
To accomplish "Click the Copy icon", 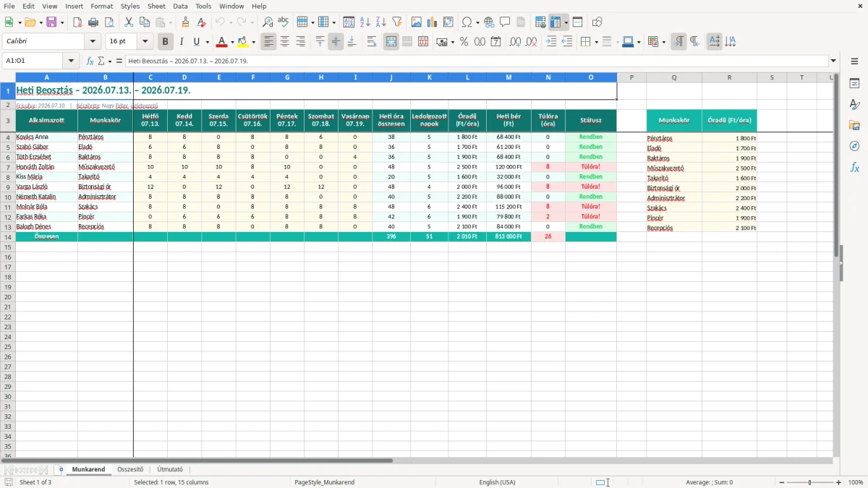I will 145,22.
